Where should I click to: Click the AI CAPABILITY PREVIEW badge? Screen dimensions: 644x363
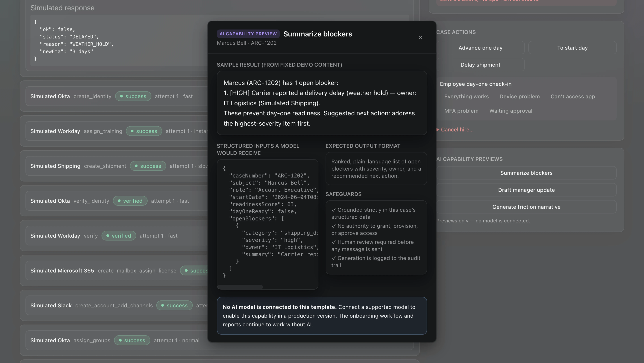[248, 34]
